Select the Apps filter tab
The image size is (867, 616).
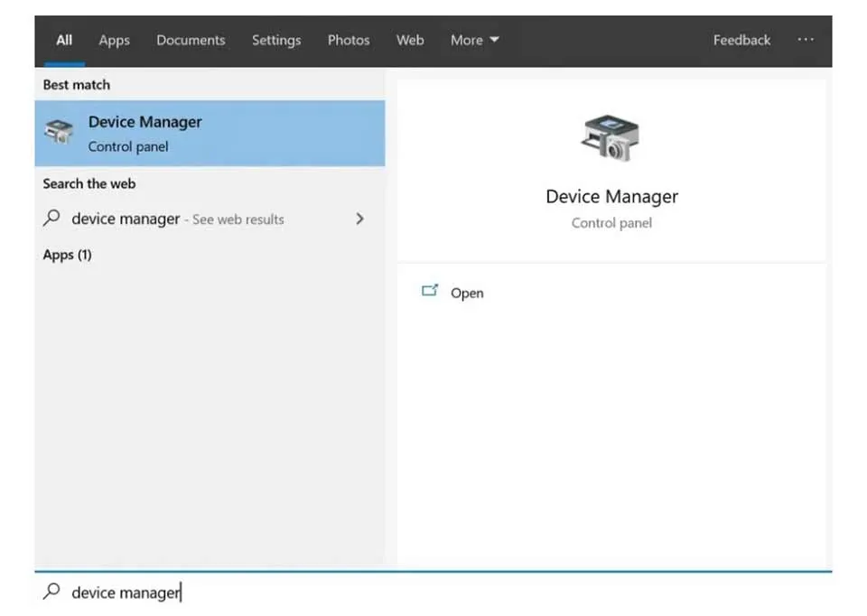click(x=114, y=40)
